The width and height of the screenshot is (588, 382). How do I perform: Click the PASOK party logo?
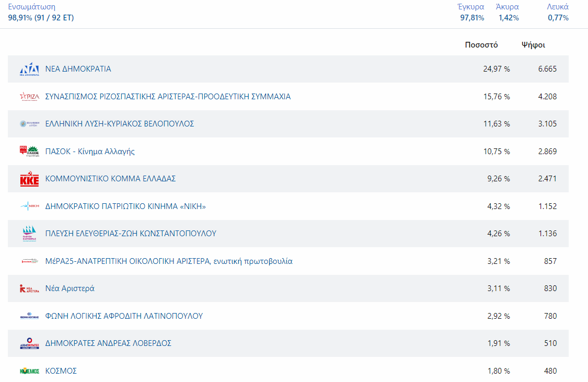pyautogui.click(x=29, y=151)
